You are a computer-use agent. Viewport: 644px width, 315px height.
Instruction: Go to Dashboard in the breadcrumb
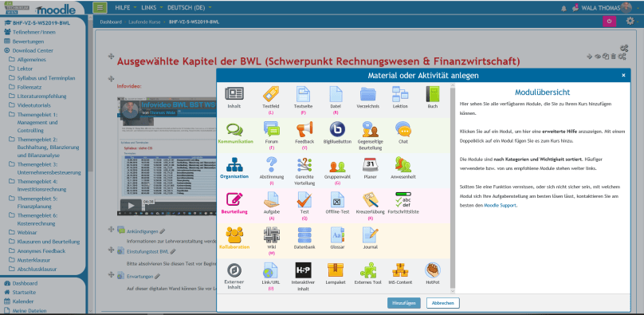click(111, 22)
